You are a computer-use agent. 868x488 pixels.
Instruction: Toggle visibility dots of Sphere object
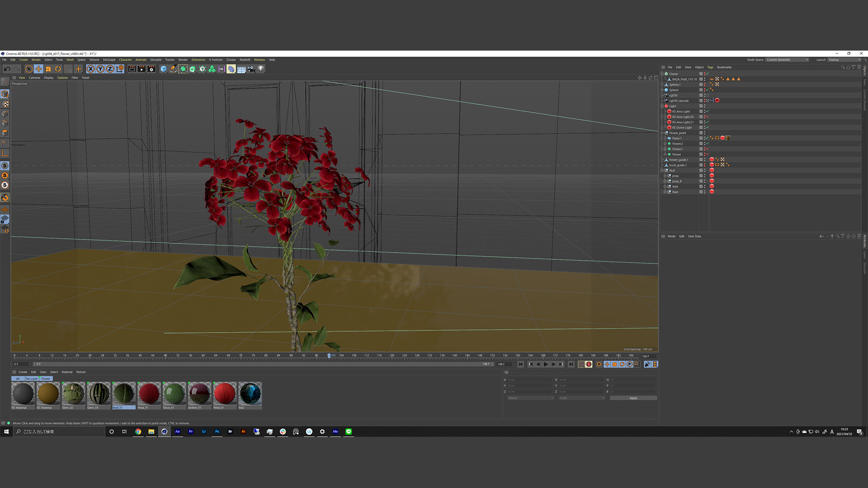(704, 90)
